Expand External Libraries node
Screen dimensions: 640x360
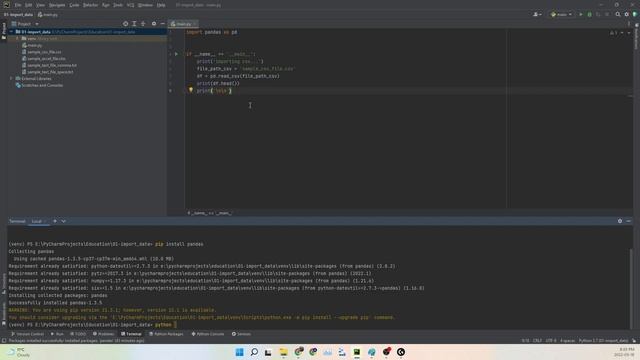11,78
